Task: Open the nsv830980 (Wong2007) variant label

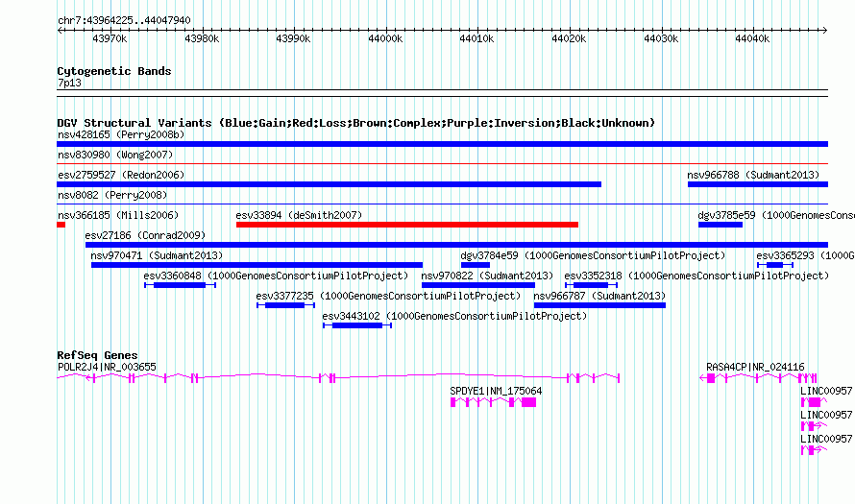Action: click(x=115, y=155)
